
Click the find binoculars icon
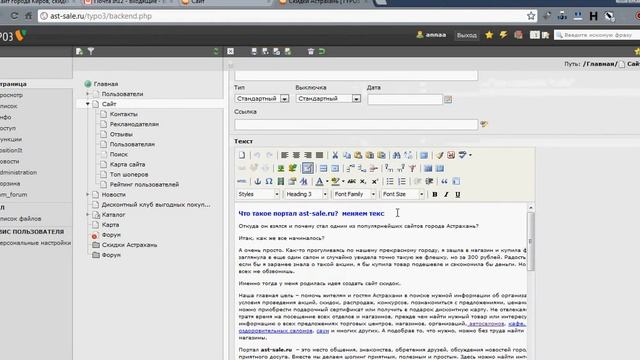tap(396, 155)
